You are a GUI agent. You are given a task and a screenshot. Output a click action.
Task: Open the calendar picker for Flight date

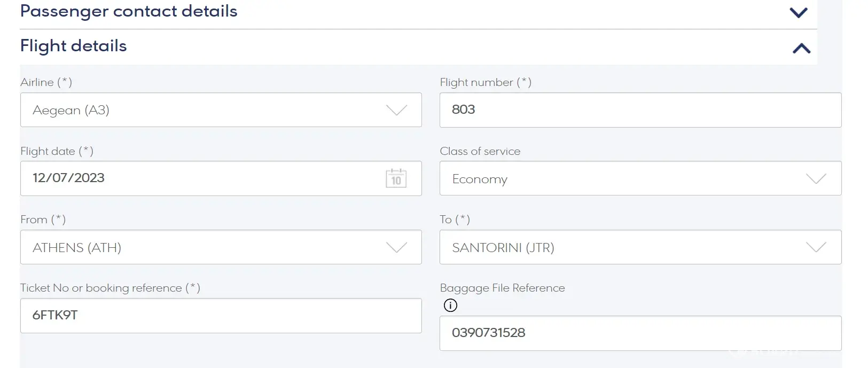[396, 178]
